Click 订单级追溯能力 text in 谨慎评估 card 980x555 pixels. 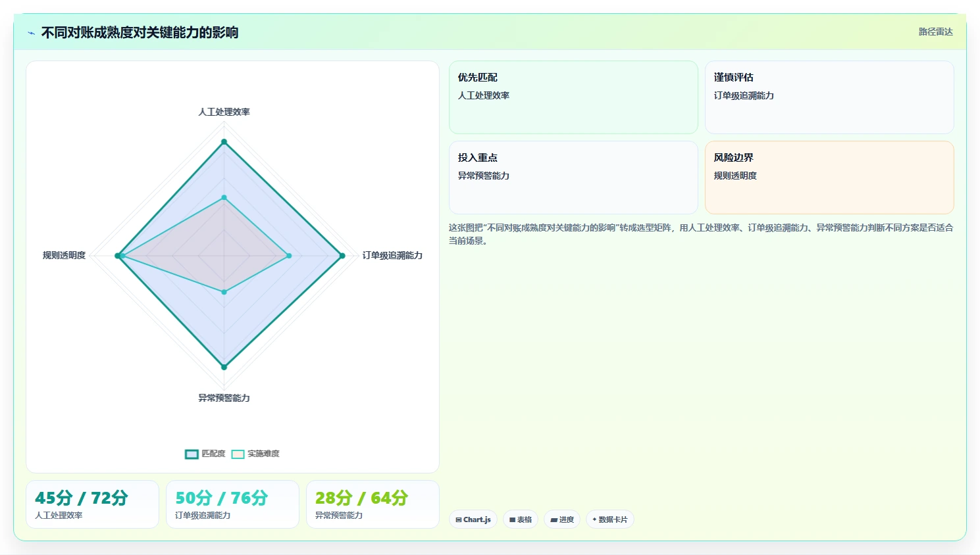click(x=744, y=95)
